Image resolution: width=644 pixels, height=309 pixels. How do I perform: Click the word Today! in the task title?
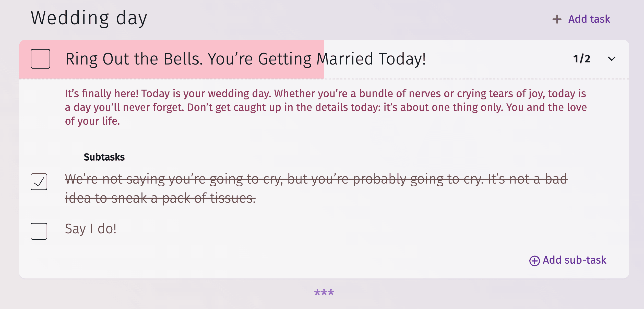pyautogui.click(x=402, y=59)
